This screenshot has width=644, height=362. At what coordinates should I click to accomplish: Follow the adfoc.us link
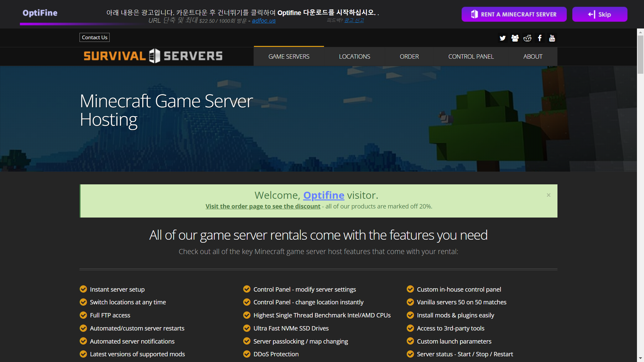click(x=264, y=21)
